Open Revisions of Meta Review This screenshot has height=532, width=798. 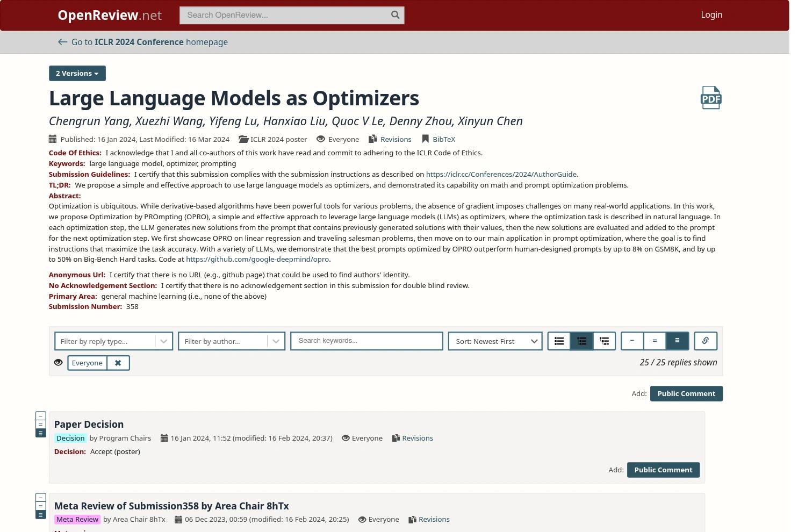point(434,519)
